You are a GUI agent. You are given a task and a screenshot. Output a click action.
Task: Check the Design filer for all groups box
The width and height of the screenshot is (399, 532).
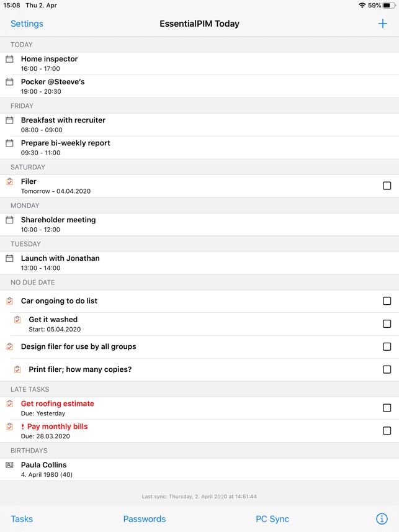387,346
